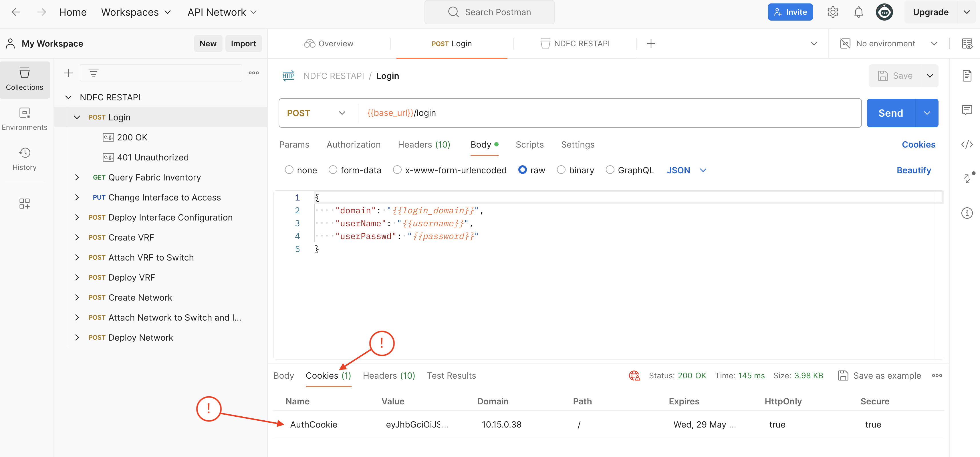Open the response Test Results tab
This screenshot has width=980, height=457.
pos(451,375)
